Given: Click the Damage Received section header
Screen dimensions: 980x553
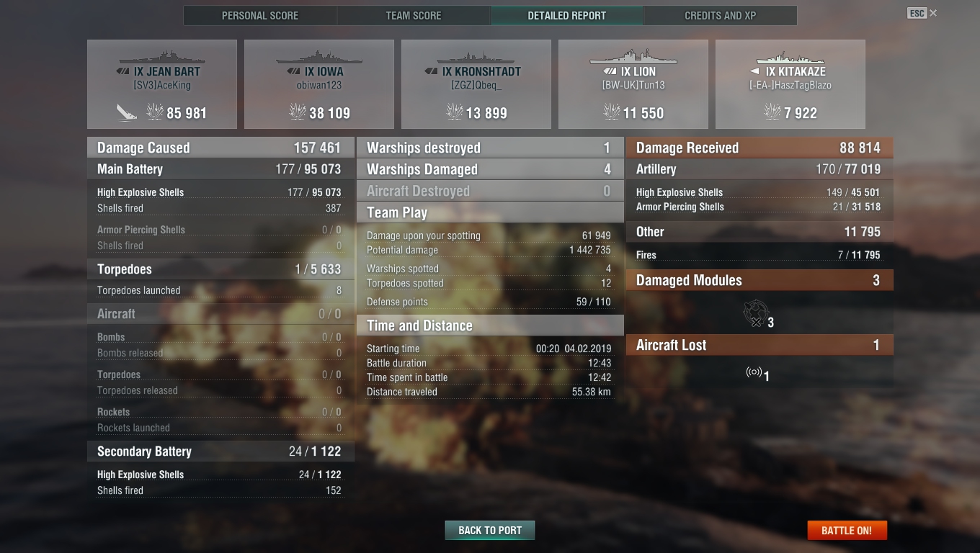Looking at the screenshot, I should [x=759, y=148].
